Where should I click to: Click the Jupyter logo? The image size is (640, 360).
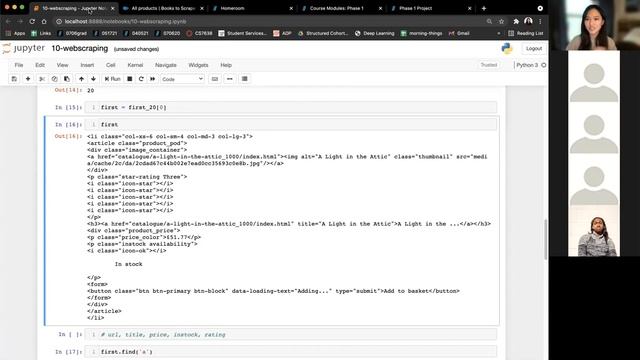click(24, 49)
